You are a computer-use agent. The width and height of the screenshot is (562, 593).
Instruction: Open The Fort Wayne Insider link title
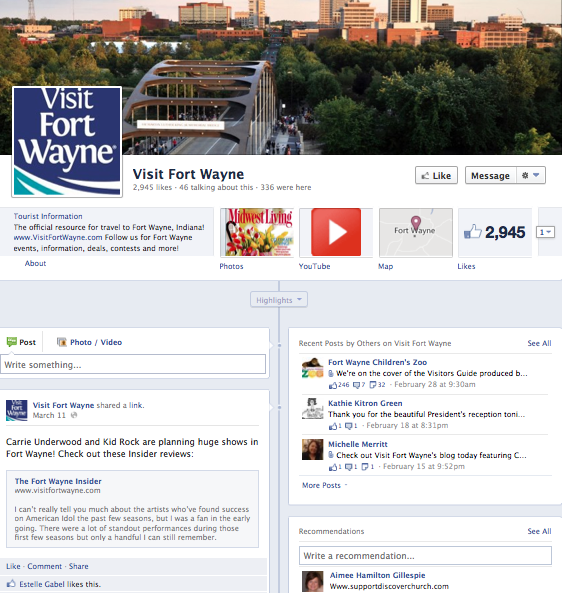tap(58, 481)
